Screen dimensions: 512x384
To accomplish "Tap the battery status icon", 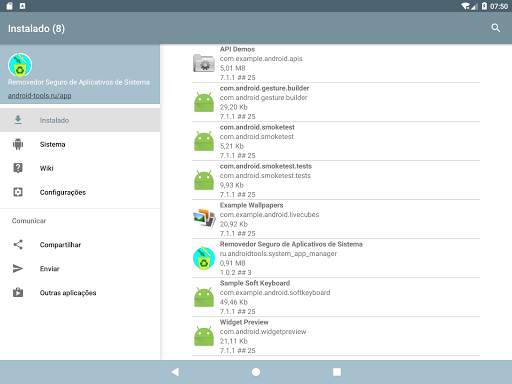I will (x=484, y=6).
